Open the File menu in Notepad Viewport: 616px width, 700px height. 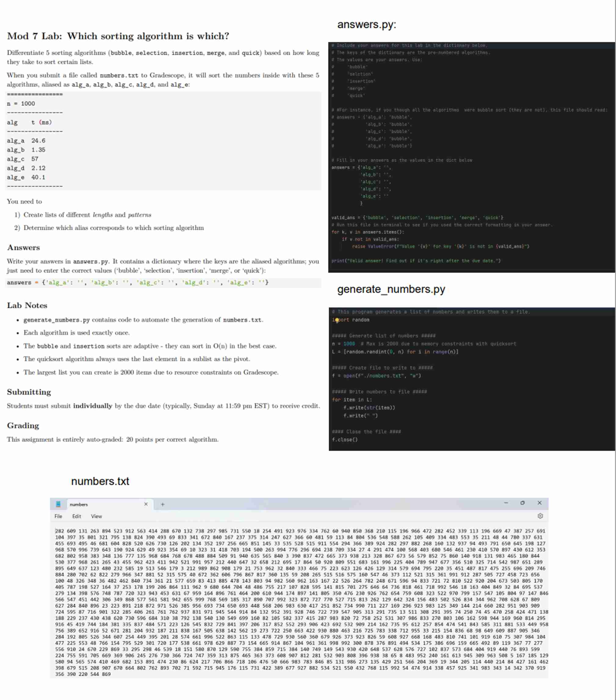pos(58,516)
